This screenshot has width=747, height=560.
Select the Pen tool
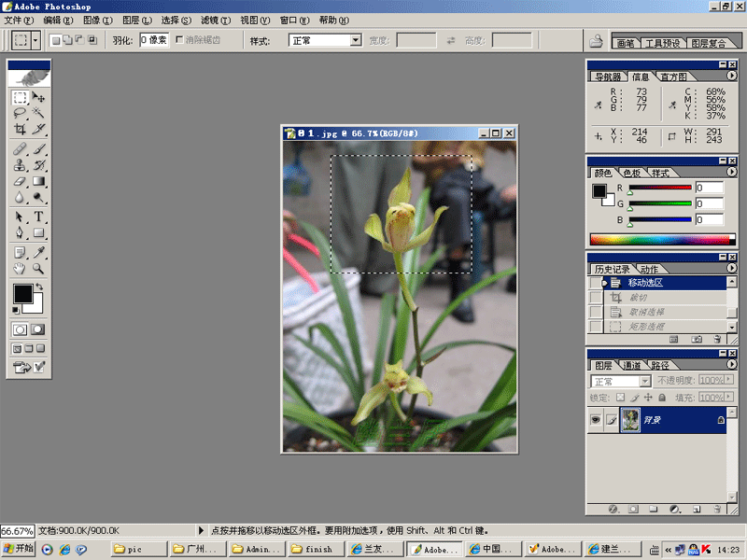click(x=20, y=232)
